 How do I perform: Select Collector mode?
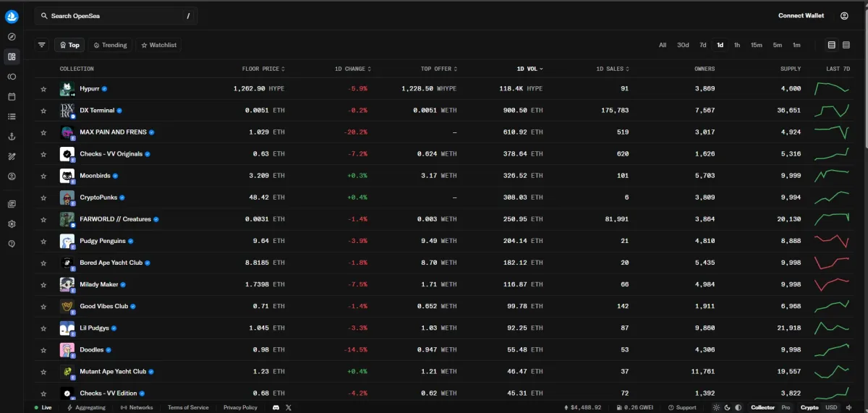click(x=763, y=407)
